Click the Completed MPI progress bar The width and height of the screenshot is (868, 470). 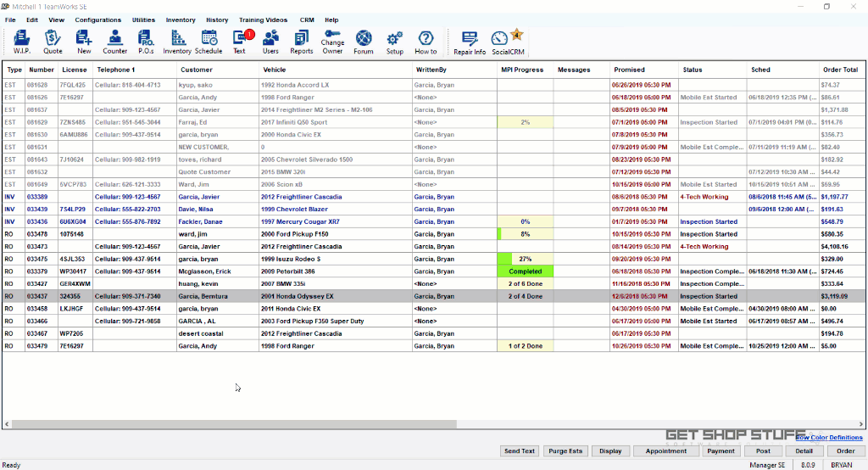point(526,271)
